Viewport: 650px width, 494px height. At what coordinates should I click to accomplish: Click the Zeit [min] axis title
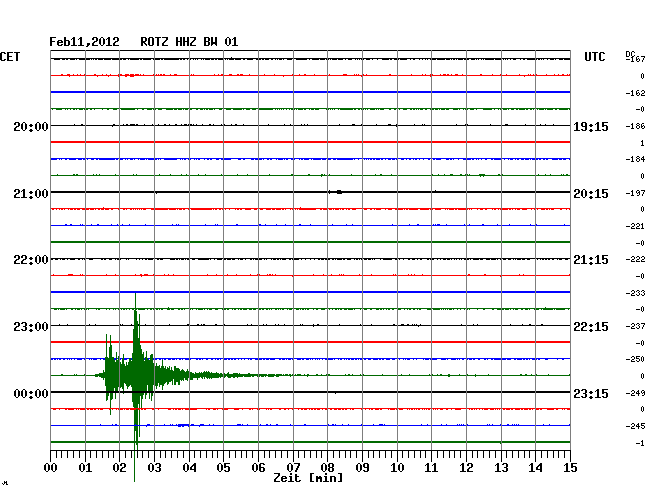coord(308,478)
